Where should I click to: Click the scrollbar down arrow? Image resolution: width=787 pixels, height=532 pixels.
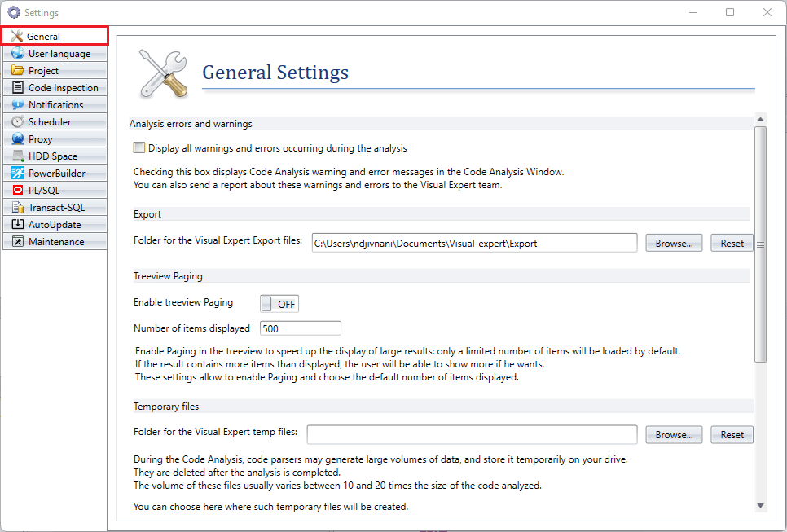[x=760, y=505]
